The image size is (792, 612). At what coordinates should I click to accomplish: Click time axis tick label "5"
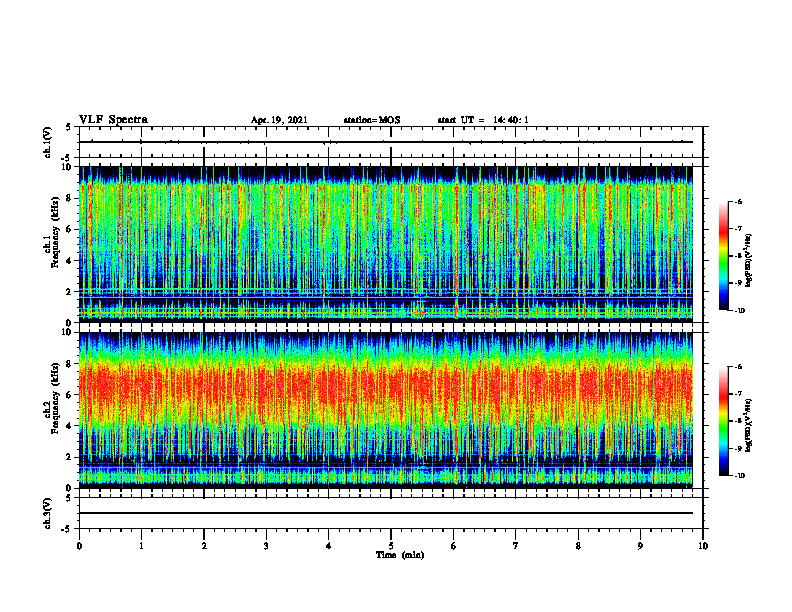[391, 546]
